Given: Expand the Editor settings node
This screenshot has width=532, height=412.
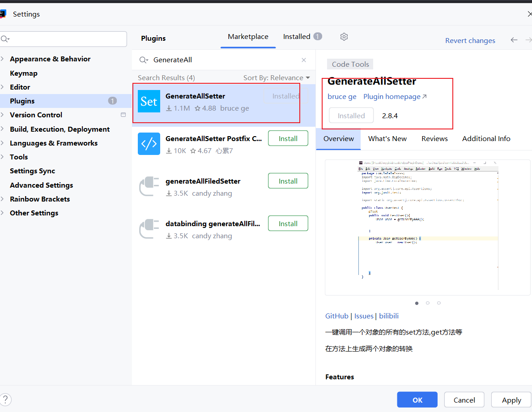Looking at the screenshot, I should pos(2,87).
